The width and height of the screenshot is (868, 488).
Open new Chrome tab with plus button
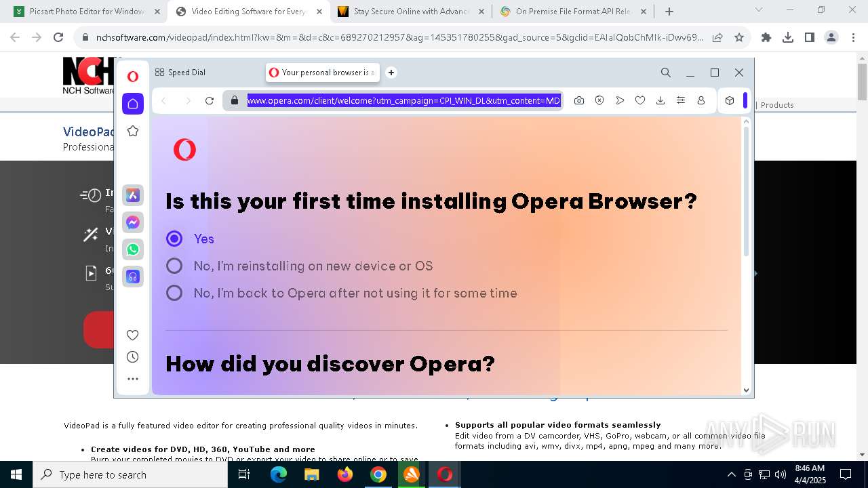(669, 12)
